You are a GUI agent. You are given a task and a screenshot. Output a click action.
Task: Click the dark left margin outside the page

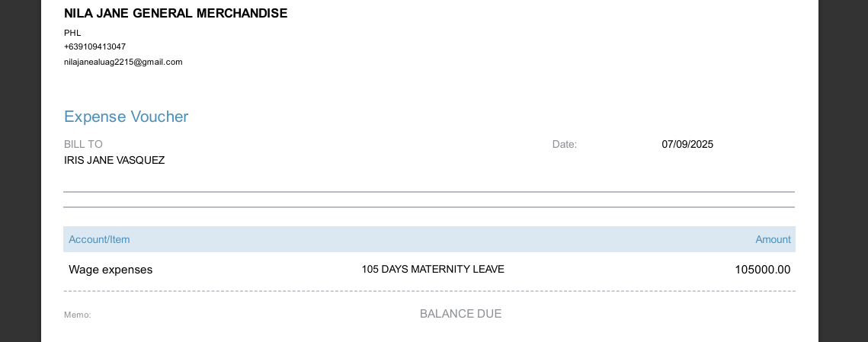[20, 171]
